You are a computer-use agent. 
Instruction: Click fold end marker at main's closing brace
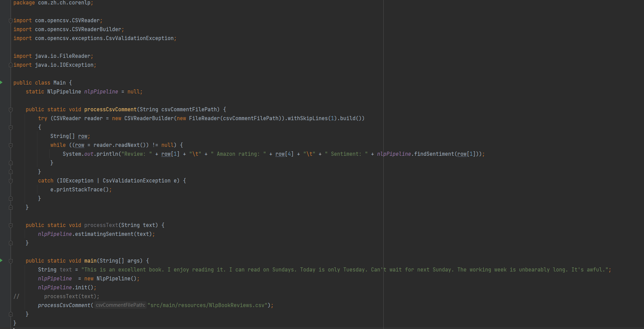[11, 314]
